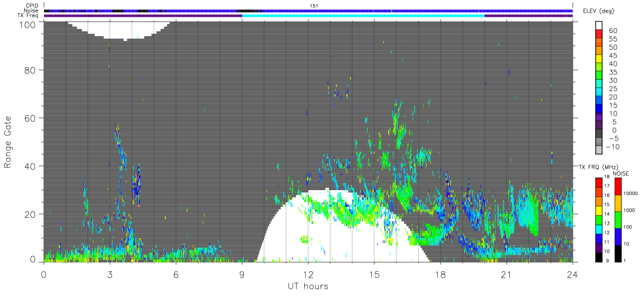Click the "Range Gate" axis title
The image size is (644, 297).
coord(8,142)
